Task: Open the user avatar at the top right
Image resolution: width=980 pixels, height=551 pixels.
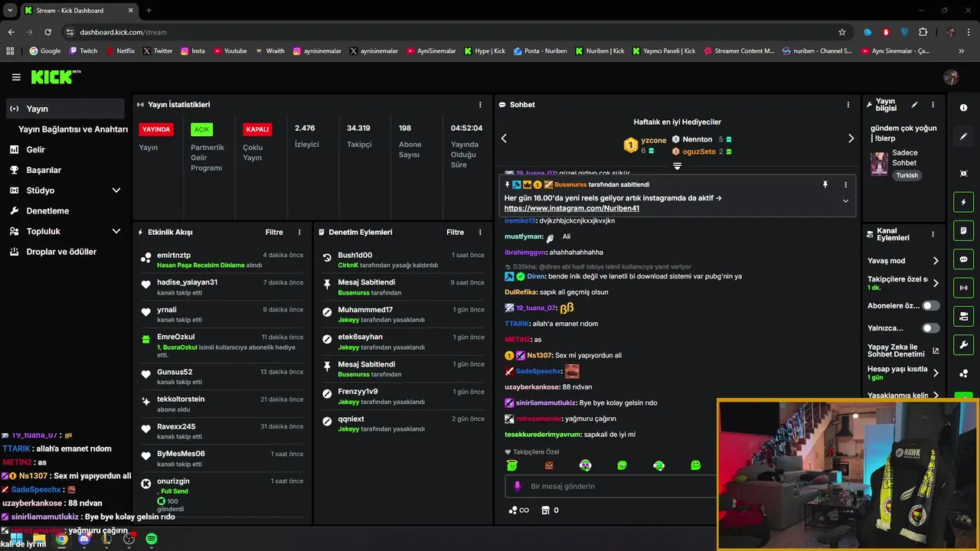Action: 951,77
